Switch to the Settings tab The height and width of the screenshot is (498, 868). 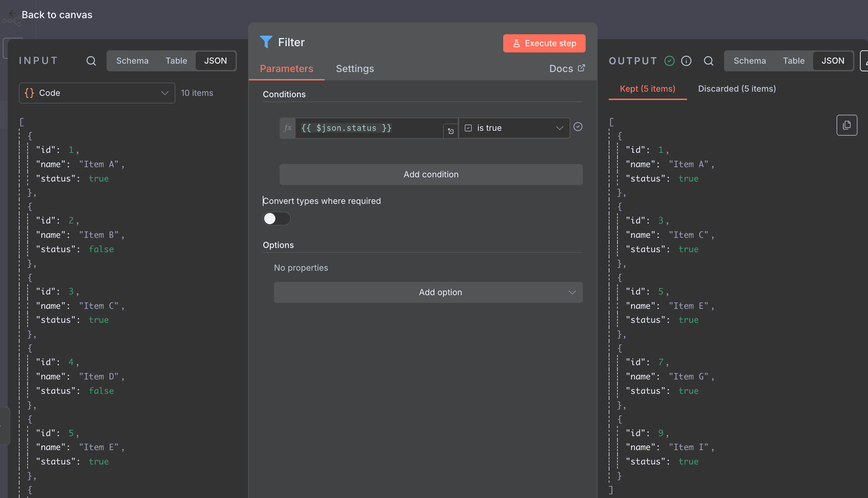355,69
